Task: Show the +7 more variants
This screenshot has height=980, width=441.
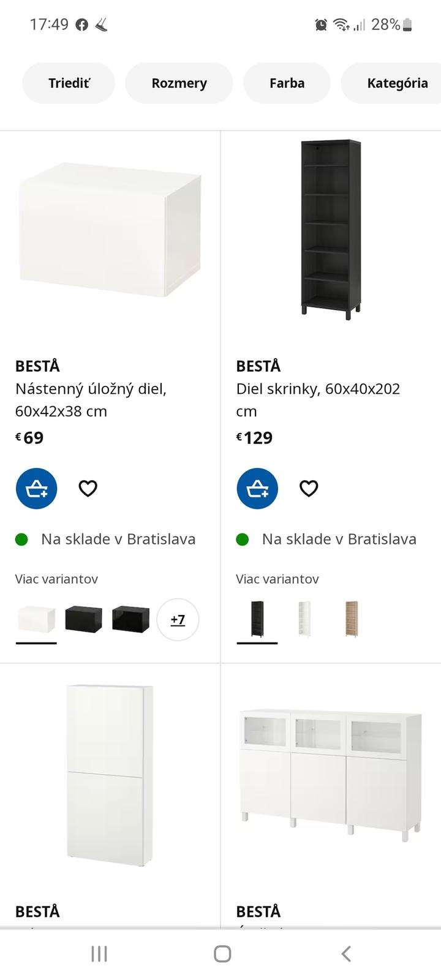Action: tap(178, 619)
